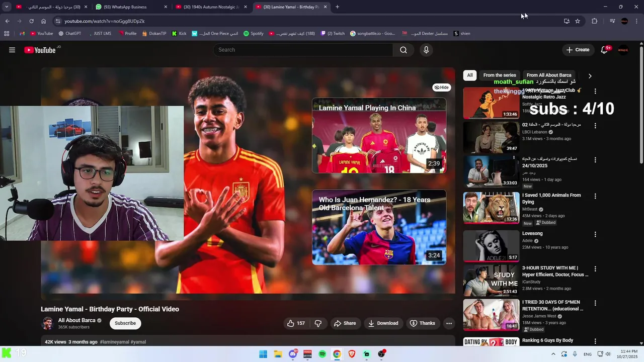Open the Twitch bookmark
This screenshot has height=362, width=644.
333,34
